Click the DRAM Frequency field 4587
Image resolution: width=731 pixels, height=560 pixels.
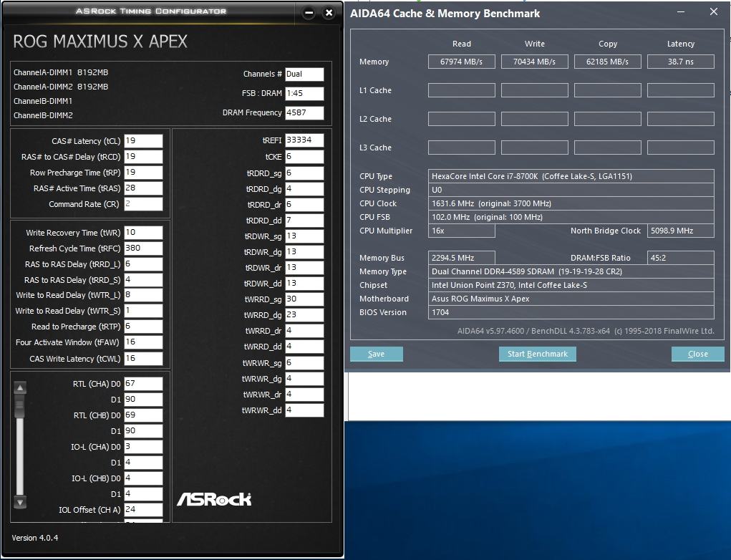coord(304,113)
